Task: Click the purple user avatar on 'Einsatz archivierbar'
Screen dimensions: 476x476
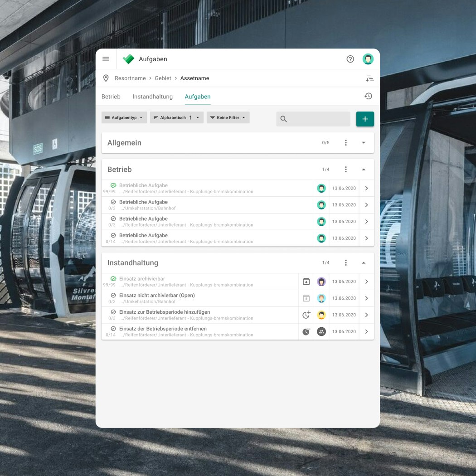Action: click(321, 281)
